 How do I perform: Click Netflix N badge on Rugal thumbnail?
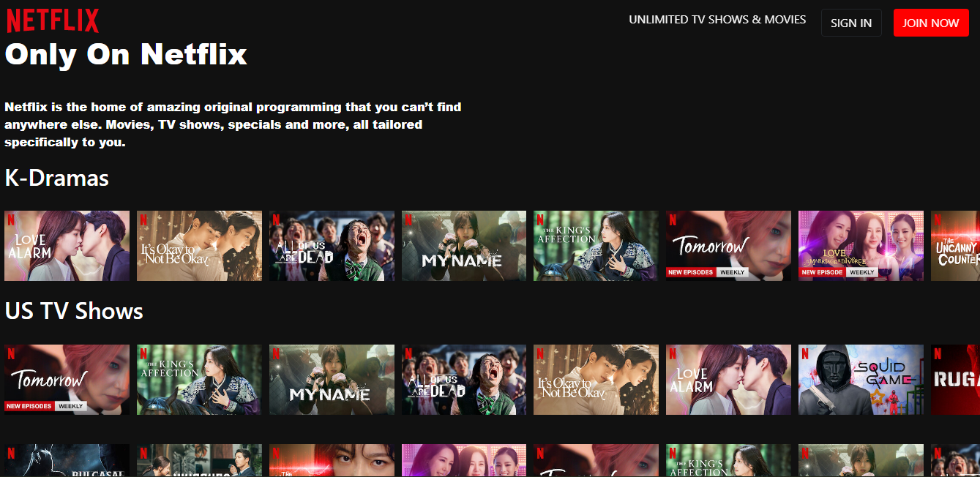(x=938, y=353)
